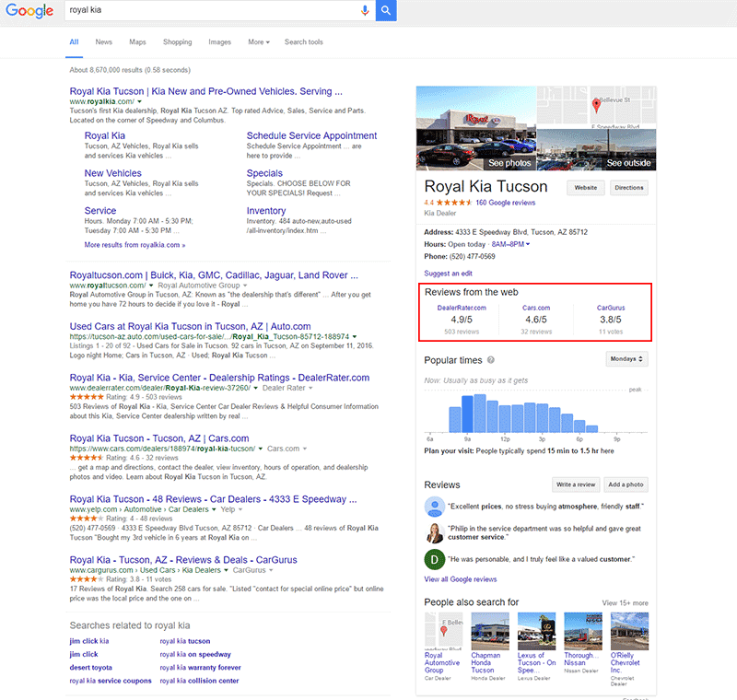Open Royal Kia Tucson main result title
This screenshot has width=737, height=700.
[x=205, y=91]
